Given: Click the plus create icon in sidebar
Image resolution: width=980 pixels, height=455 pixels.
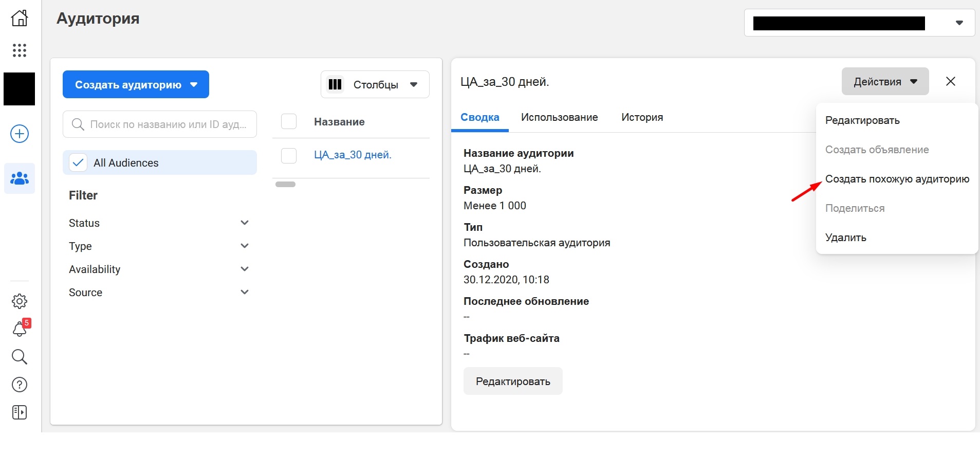Looking at the screenshot, I should (x=20, y=134).
